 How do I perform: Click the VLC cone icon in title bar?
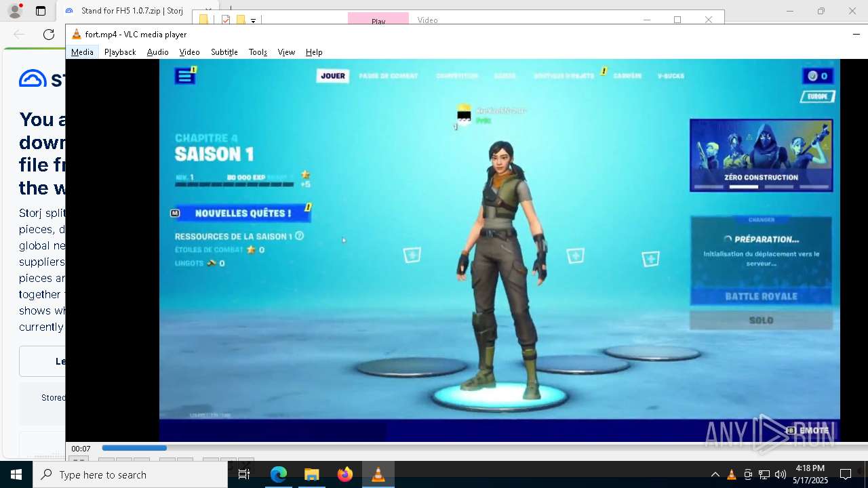pyautogui.click(x=77, y=35)
